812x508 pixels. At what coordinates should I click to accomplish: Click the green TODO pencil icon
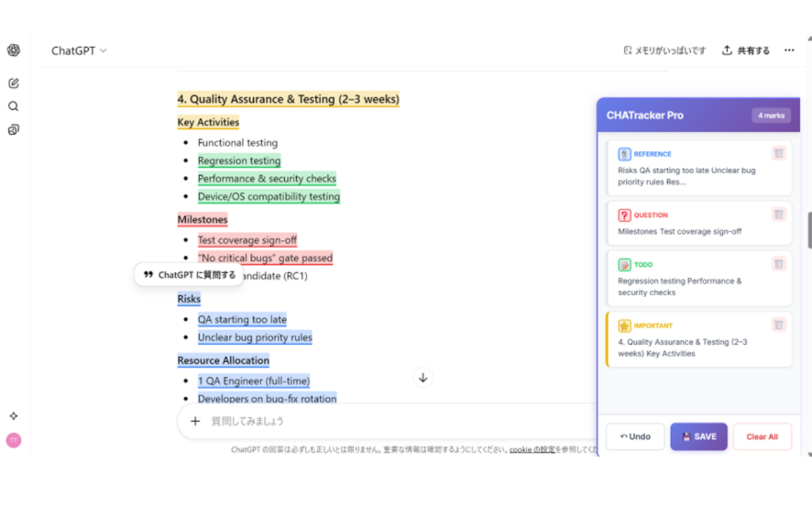[x=625, y=264]
